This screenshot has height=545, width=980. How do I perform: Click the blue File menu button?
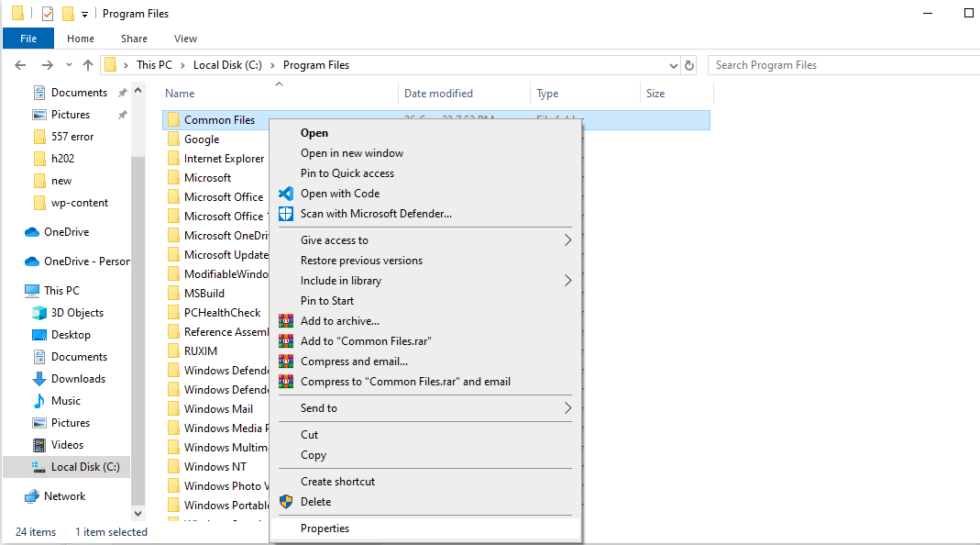point(28,39)
